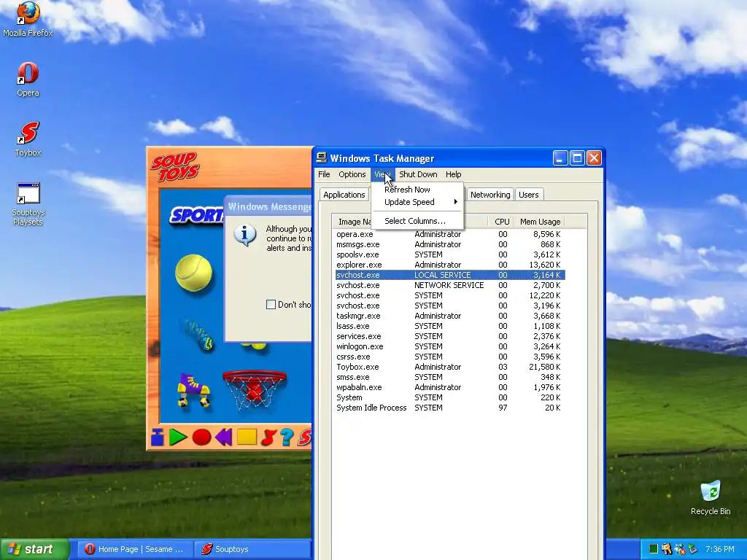Click the red music note icon in Soup Toys
Image resolution: width=747 pixels, height=560 pixels.
(x=269, y=437)
